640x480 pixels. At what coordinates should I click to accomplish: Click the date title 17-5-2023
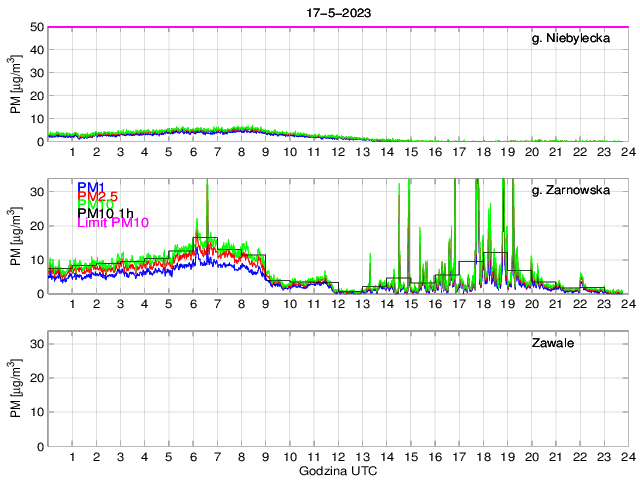click(337, 12)
